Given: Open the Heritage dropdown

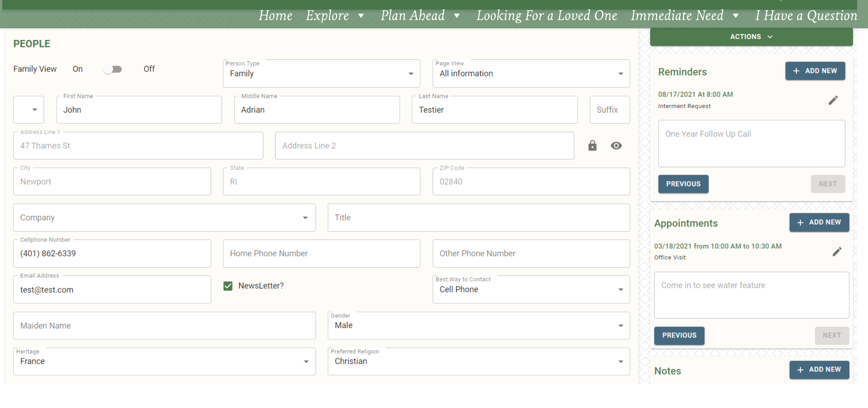Looking at the screenshot, I should (306, 361).
